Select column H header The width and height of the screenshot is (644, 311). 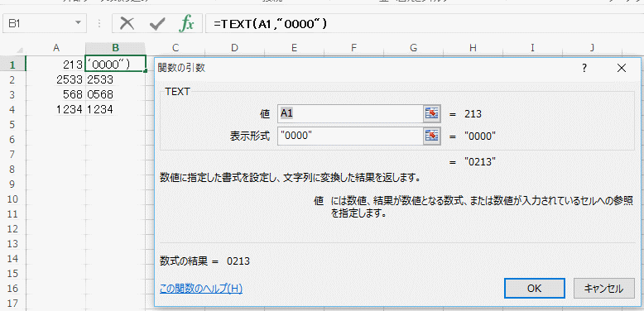point(473,48)
